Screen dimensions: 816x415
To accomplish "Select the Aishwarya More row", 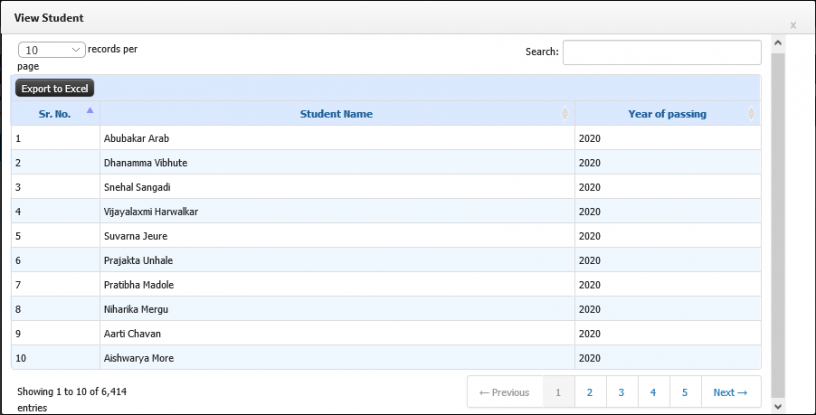I will 386,358.
